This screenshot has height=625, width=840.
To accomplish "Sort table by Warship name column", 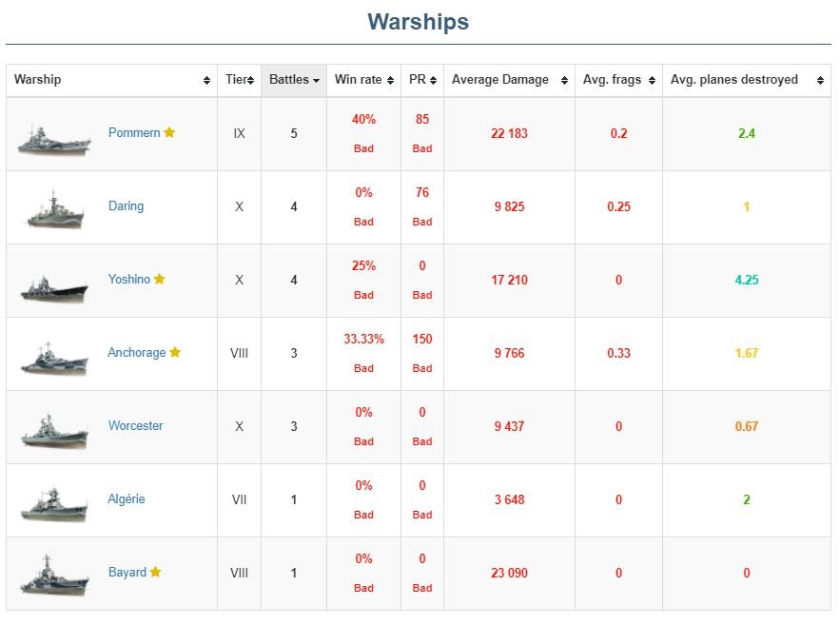I will point(111,80).
